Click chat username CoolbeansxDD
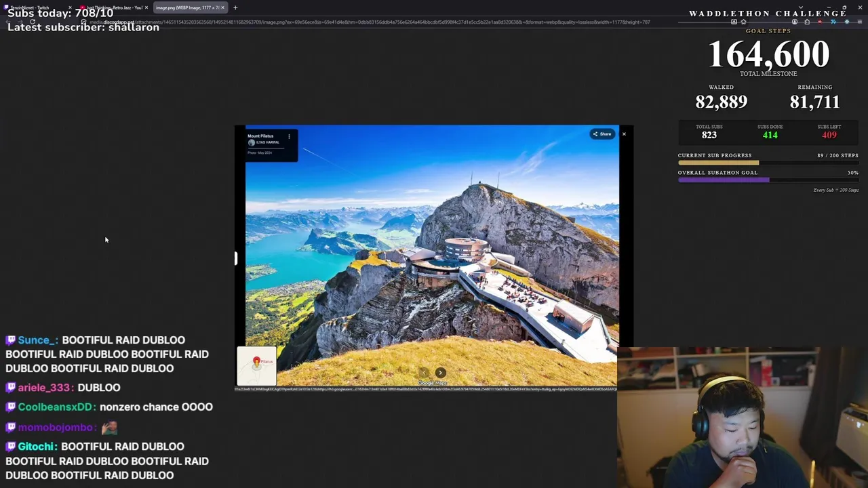Viewport: 868px width, 488px height. 56,407
